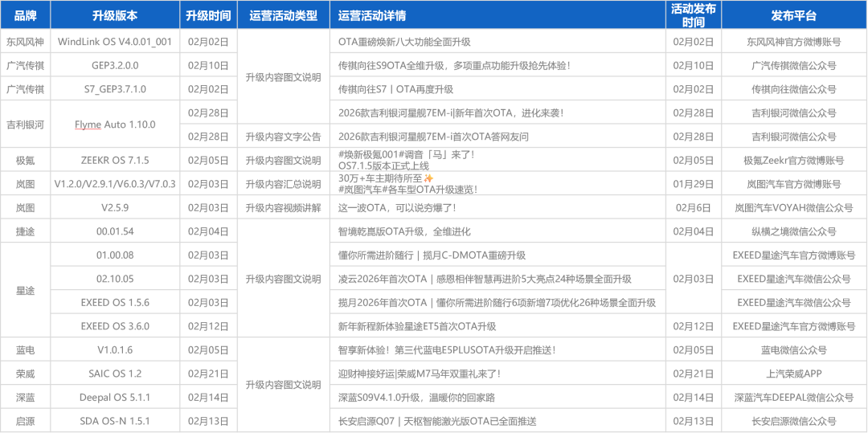Click the 升级时间 column header

point(208,15)
